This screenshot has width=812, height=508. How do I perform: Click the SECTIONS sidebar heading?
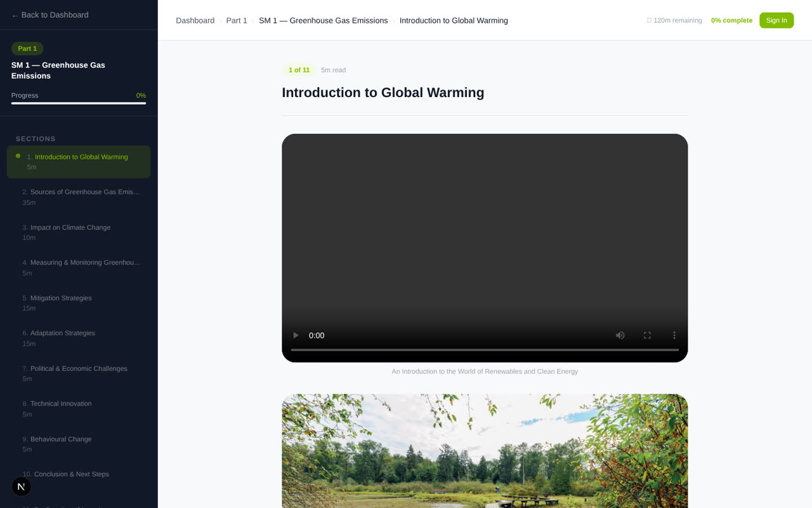(36, 138)
